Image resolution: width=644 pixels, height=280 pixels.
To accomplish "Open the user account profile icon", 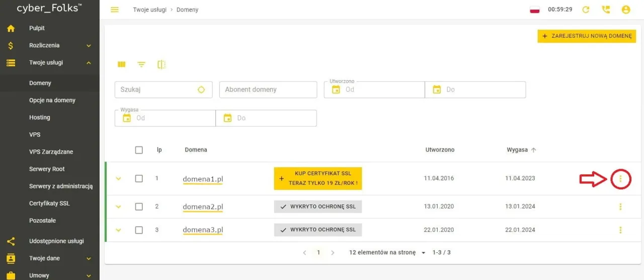I will 626,10.
